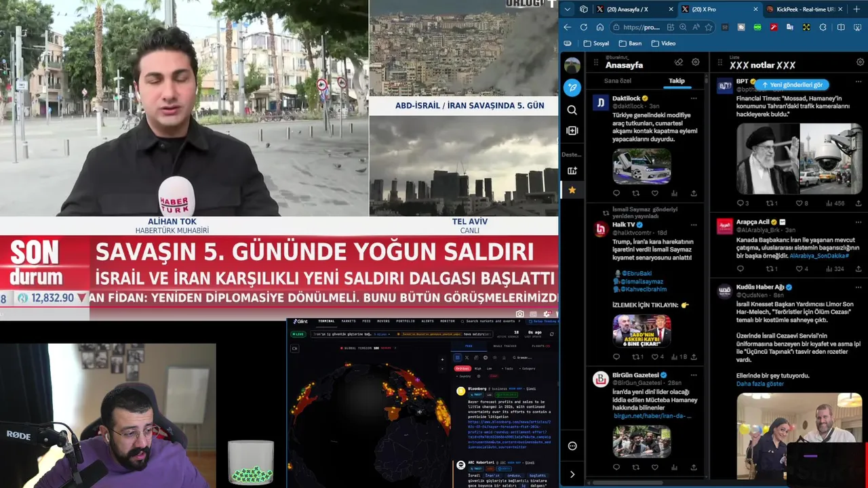868x488 pixels.
Task: Open the Video bookmarks folder
Action: 663,43
